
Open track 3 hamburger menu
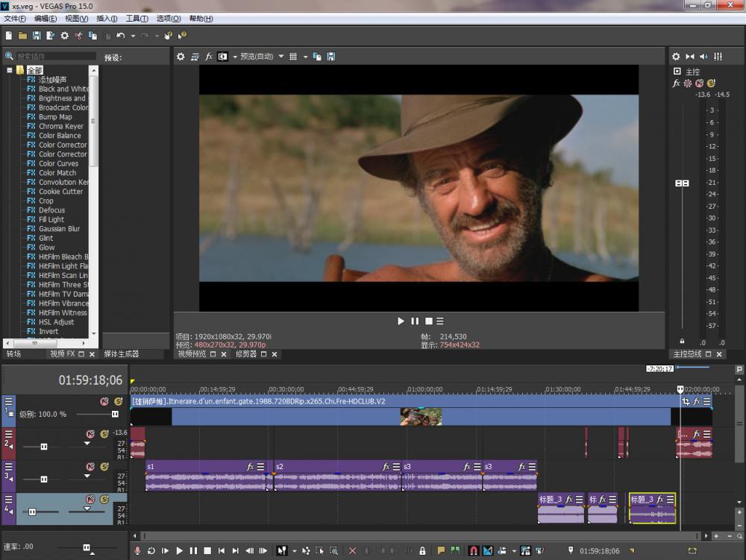pyautogui.click(x=8, y=466)
